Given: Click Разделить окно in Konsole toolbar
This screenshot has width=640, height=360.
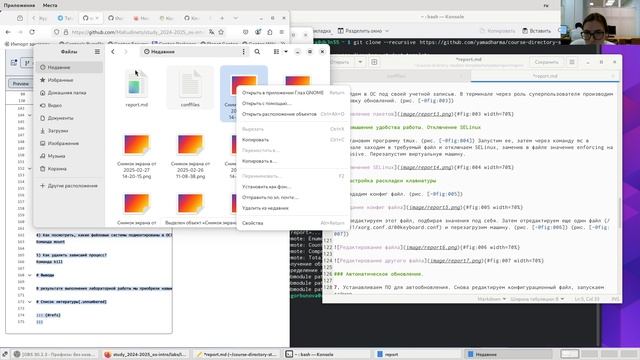Looking at the screenshot, I should 363,31.
